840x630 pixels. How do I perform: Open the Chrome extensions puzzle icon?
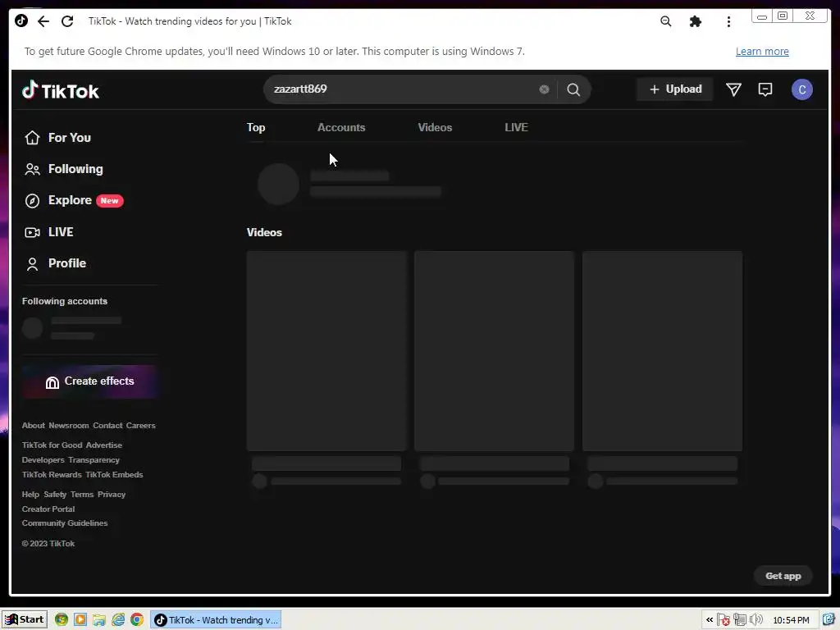pos(696,21)
